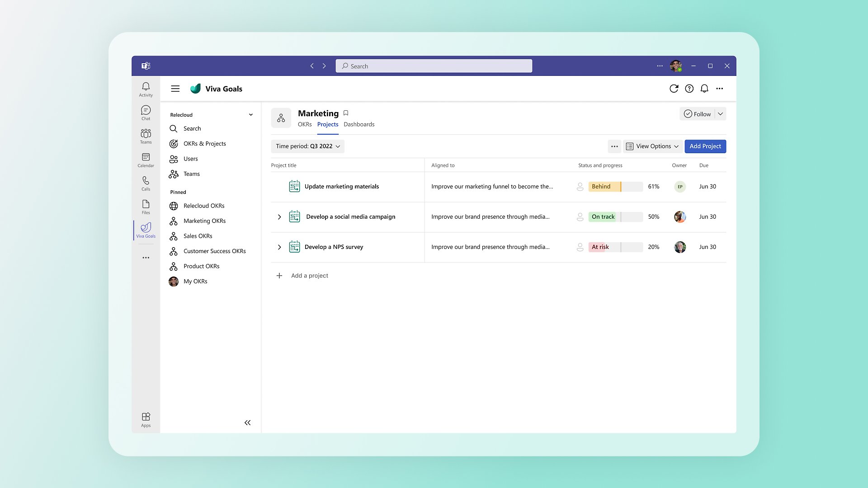Open Apps store icon in rail
This screenshot has width=868, height=488.
point(146,419)
